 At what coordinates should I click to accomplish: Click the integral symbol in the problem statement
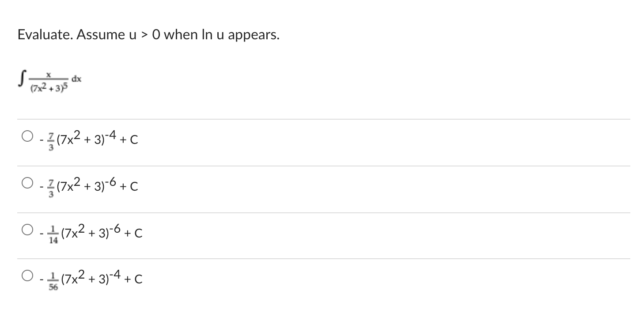(x=20, y=77)
